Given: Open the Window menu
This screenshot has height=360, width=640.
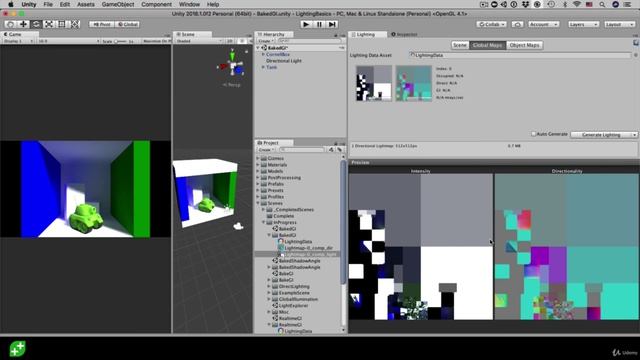Looking at the screenshot, I should click(x=189, y=4).
